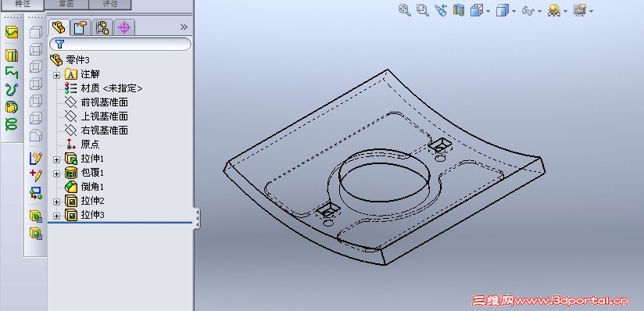This screenshot has height=311, width=644.
Task: Click the bottom yellow overlapping boxes icon
Action: point(36,234)
